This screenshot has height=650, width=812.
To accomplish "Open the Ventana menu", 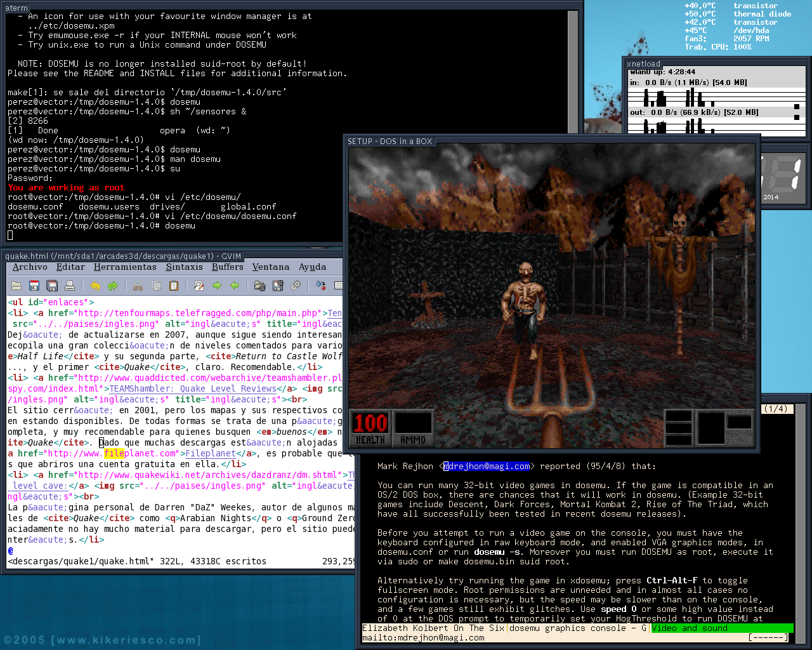I will tap(271, 267).
